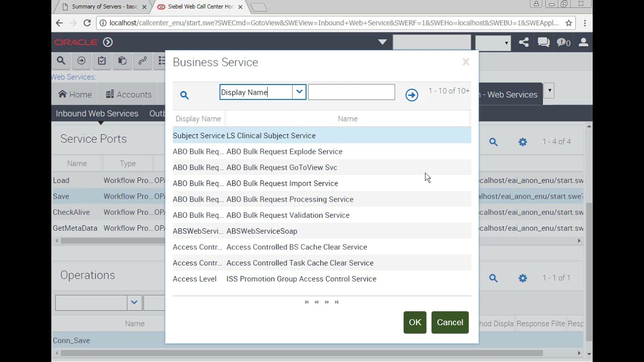This screenshot has height=362, width=644.
Task: Open the notifications icon showing 0
Action: coord(563,42)
